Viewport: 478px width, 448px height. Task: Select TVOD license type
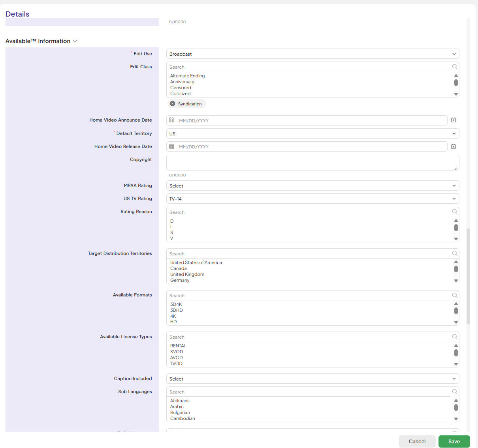[176, 364]
